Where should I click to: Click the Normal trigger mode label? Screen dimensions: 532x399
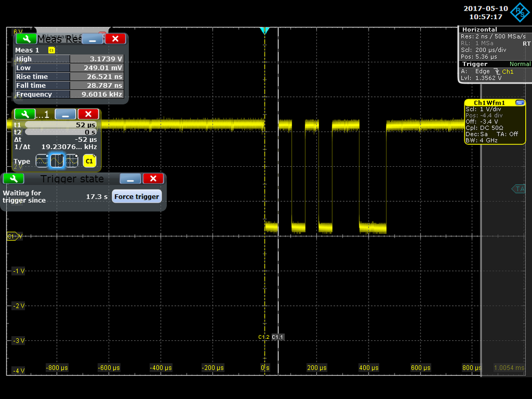click(x=520, y=64)
